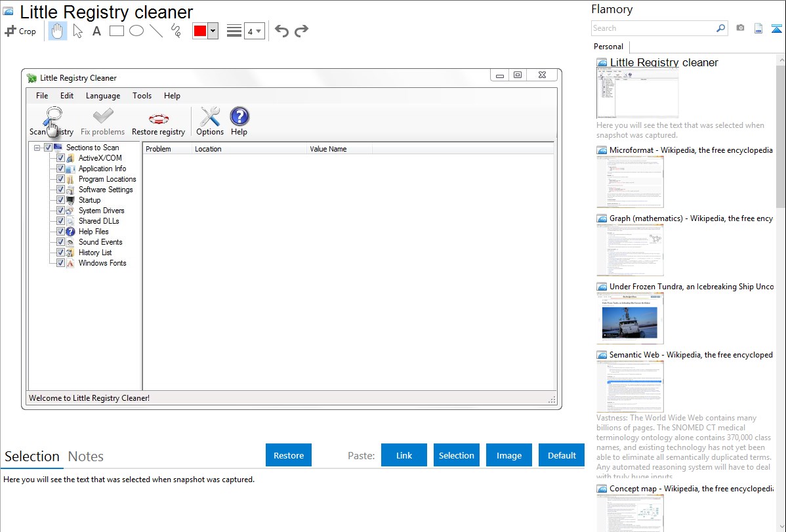This screenshot has height=532, width=786.
Task: Select the freehand scribble tool
Action: point(176,31)
